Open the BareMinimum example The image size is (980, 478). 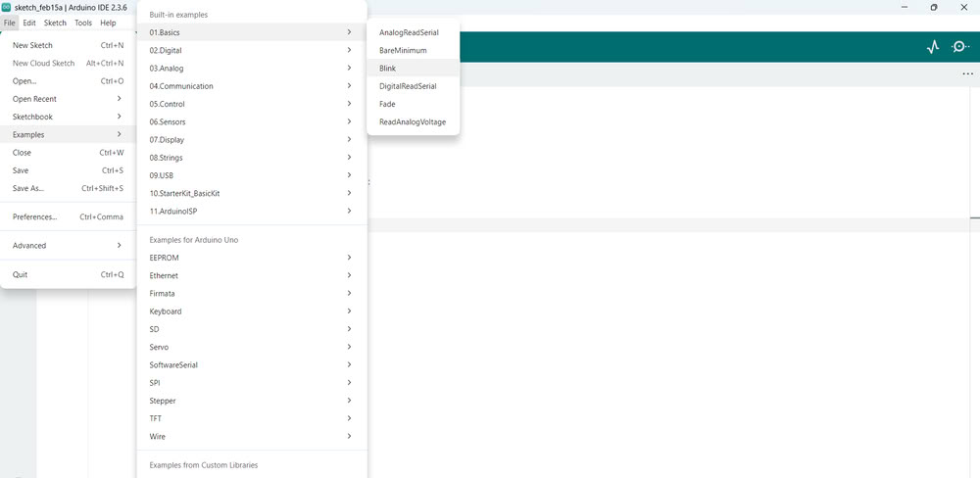414,50
